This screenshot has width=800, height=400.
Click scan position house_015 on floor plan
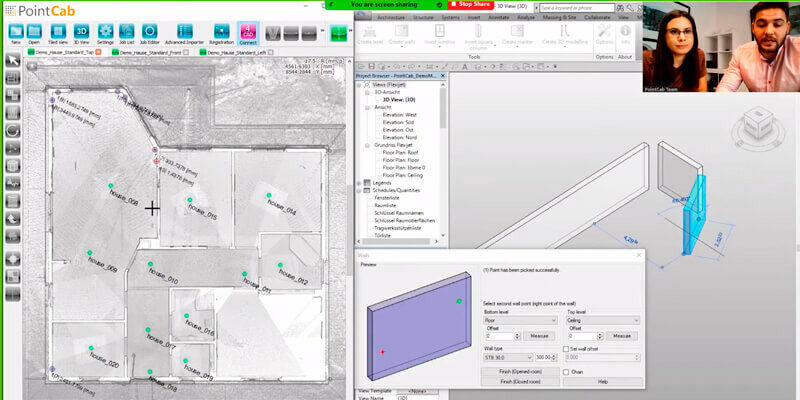(190, 200)
